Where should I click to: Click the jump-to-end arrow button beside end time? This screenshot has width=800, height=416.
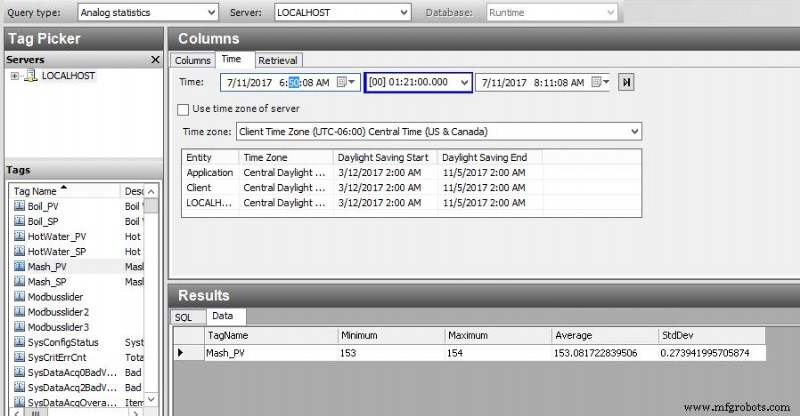(x=627, y=82)
